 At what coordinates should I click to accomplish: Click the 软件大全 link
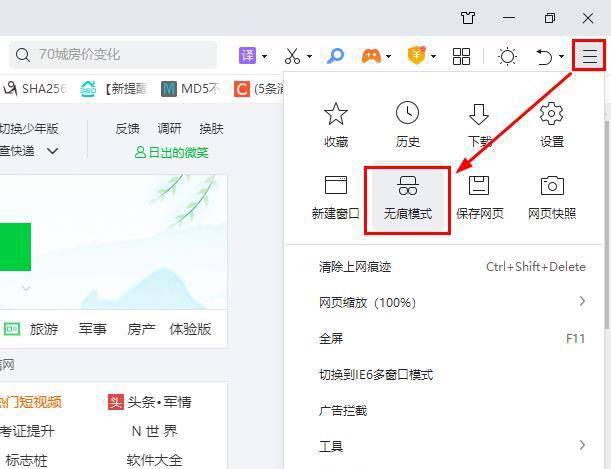(x=154, y=460)
